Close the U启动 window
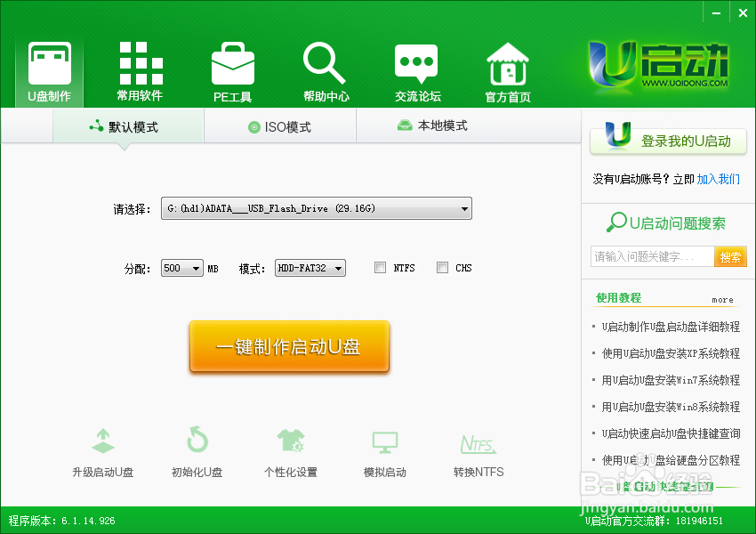756x534 pixels. coord(743,13)
